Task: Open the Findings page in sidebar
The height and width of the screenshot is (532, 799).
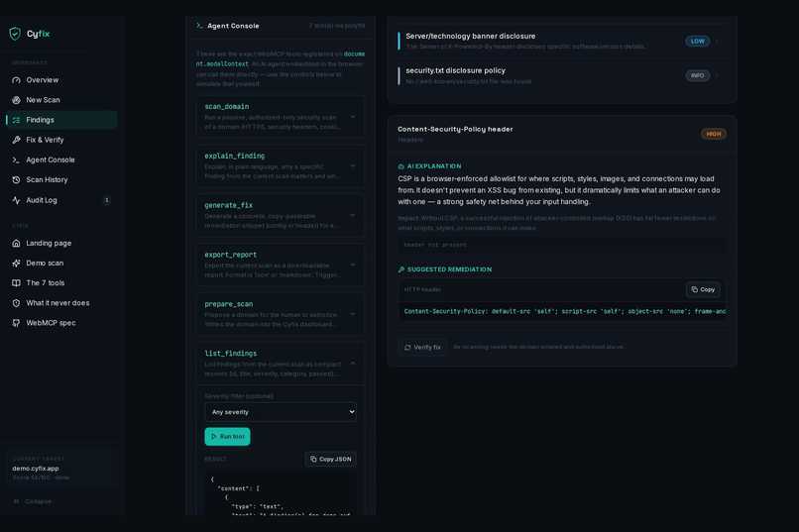Action: [x=61, y=120]
